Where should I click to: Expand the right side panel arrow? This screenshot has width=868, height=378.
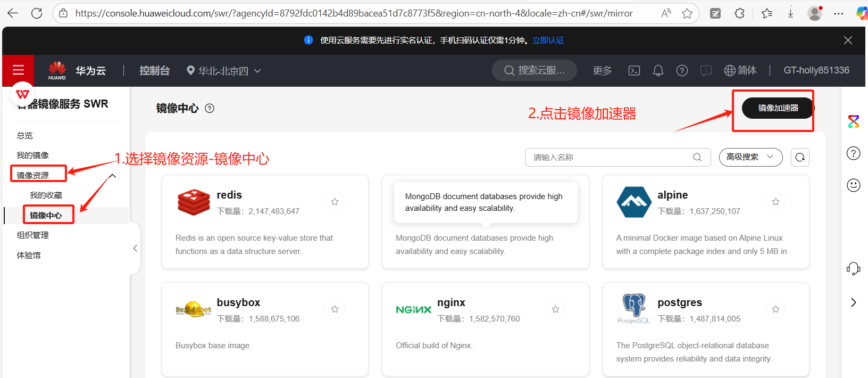click(x=854, y=302)
